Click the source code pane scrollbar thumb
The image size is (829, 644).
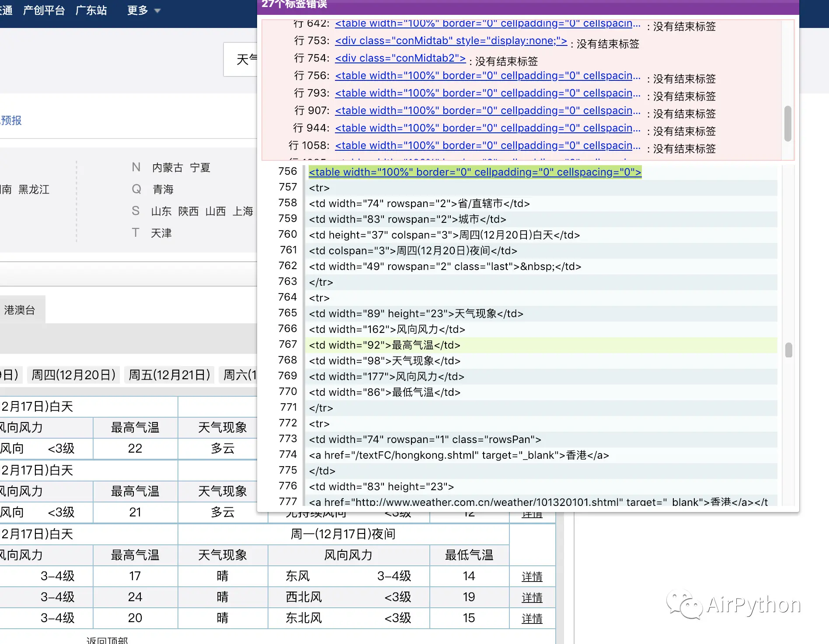(789, 350)
